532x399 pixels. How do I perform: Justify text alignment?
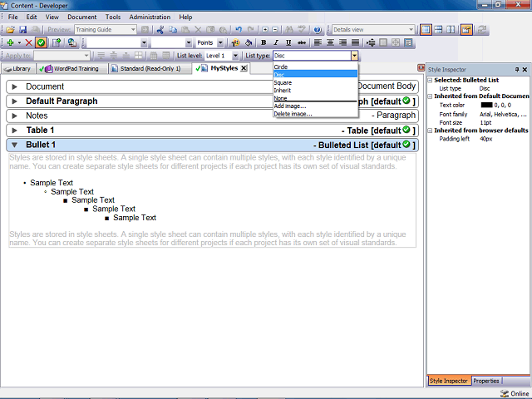(x=355, y=42)
